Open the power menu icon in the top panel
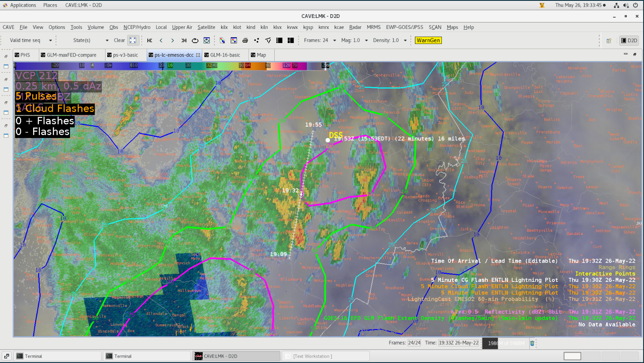 [635, 5]
